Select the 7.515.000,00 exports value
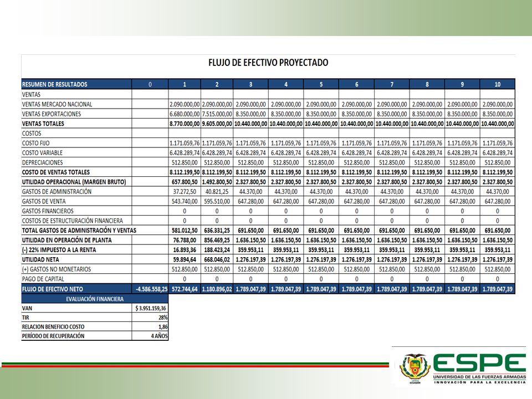The image size is (532, 399). (x=217, y=114)
